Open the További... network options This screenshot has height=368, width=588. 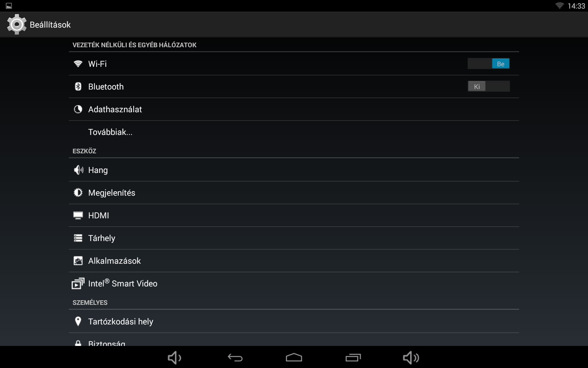click(294, 132)
